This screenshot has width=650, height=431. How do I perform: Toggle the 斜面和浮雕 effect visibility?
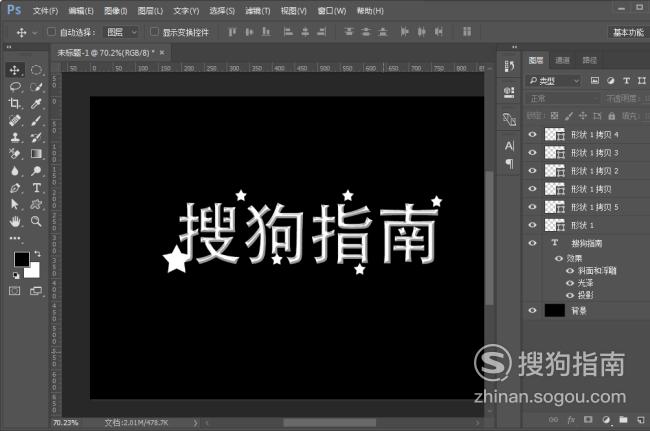coord(570,271)
